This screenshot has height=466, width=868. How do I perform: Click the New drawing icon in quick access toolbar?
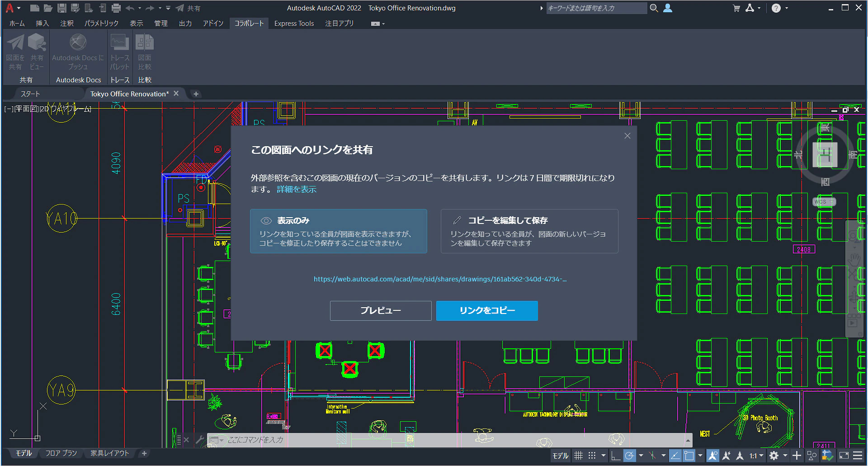34,8
